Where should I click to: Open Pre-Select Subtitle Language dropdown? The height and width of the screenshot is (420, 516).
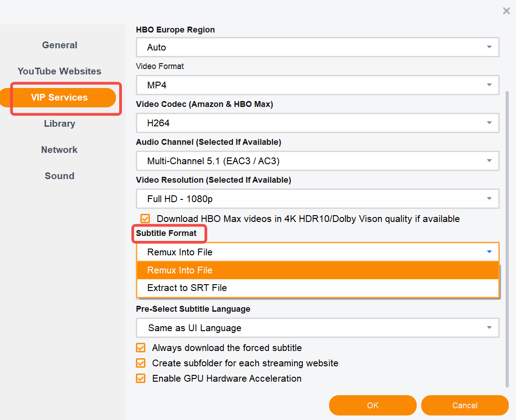tap(317, 328)
